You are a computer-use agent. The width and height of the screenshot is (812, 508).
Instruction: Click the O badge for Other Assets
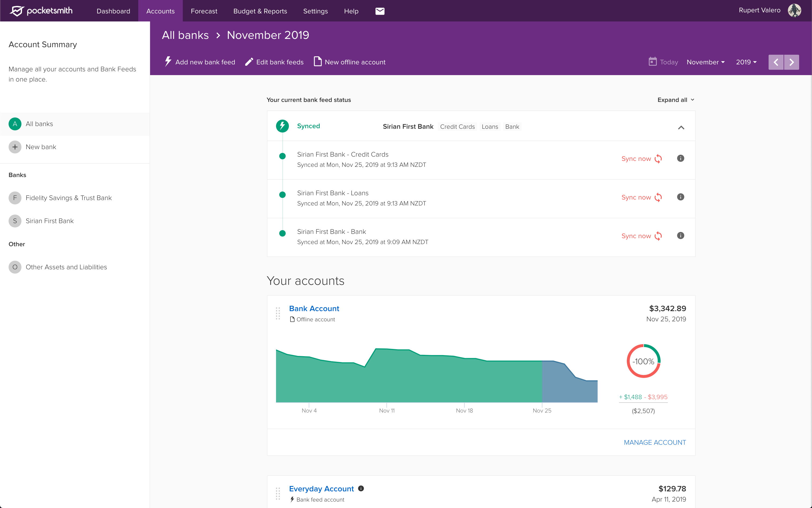pos(15,267)
